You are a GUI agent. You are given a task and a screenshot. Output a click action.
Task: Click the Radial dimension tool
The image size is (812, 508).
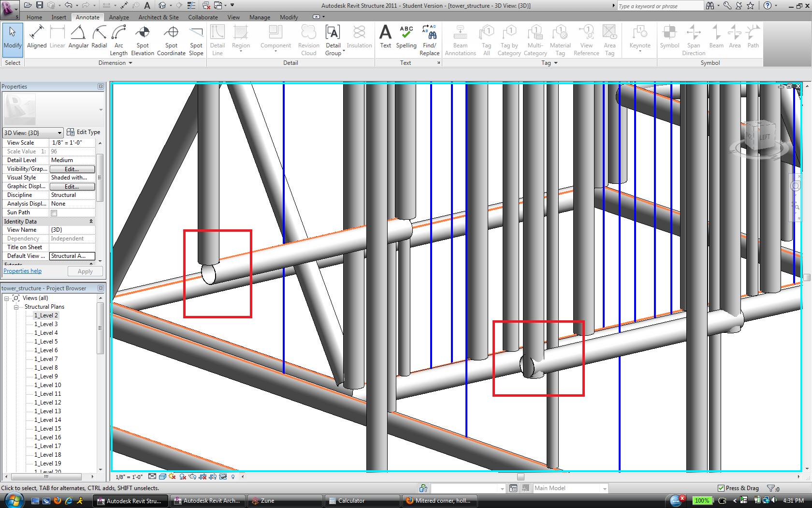99,38
